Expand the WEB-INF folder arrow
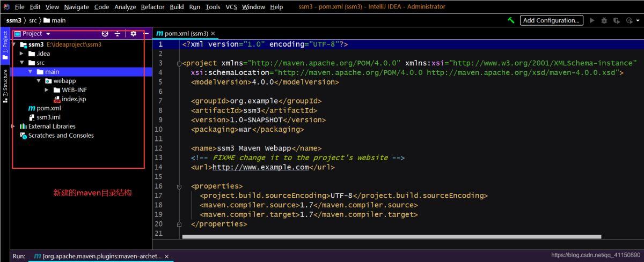The image size is (644, 262). pos(47,90)
